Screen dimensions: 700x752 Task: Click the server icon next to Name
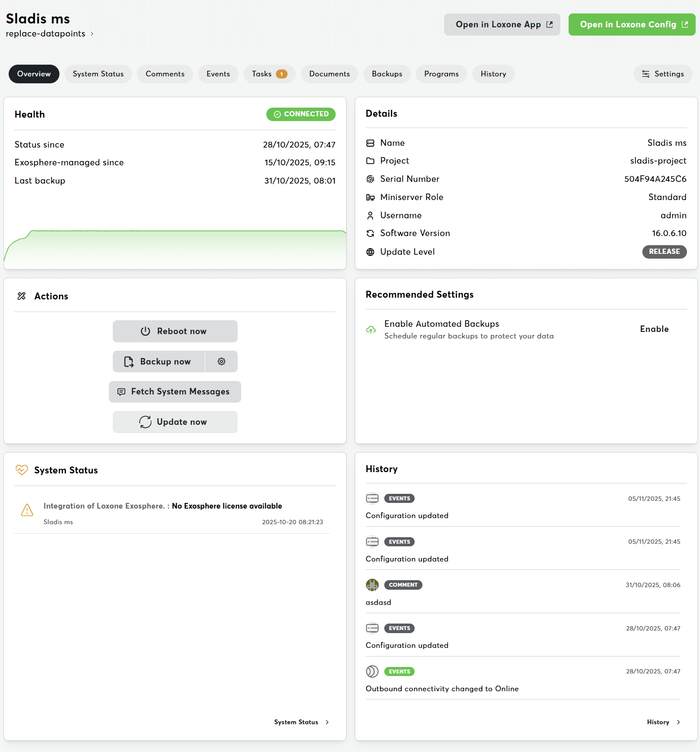(370, 143)
